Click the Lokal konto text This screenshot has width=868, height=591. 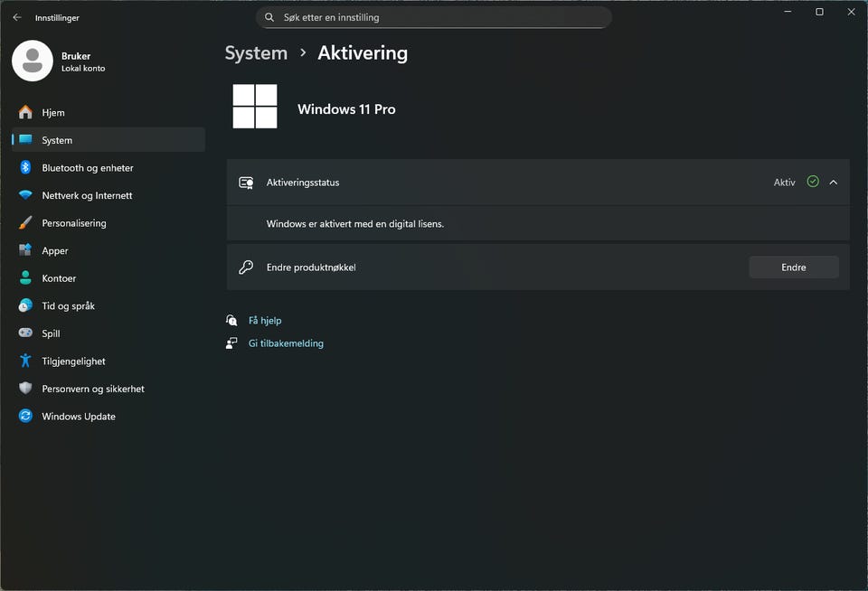click(83, 69)
